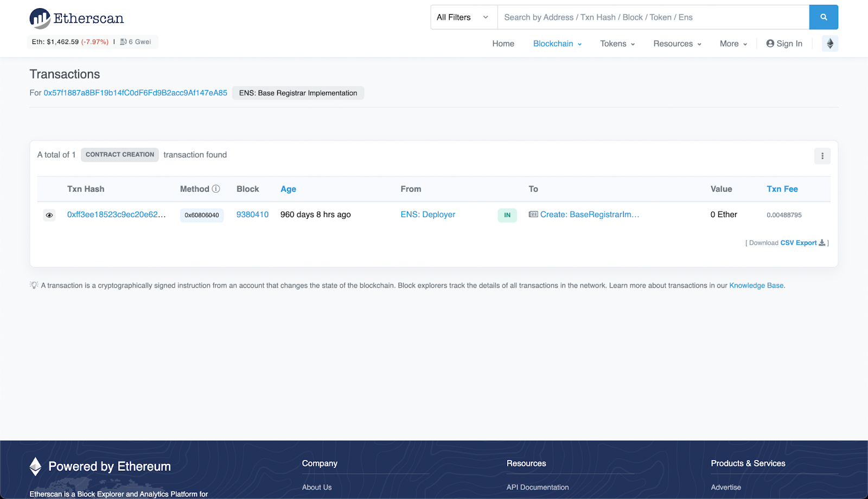This screenshot has width=868, height=499.
Task: Download the CSV Export
Action: coord(799,243)
